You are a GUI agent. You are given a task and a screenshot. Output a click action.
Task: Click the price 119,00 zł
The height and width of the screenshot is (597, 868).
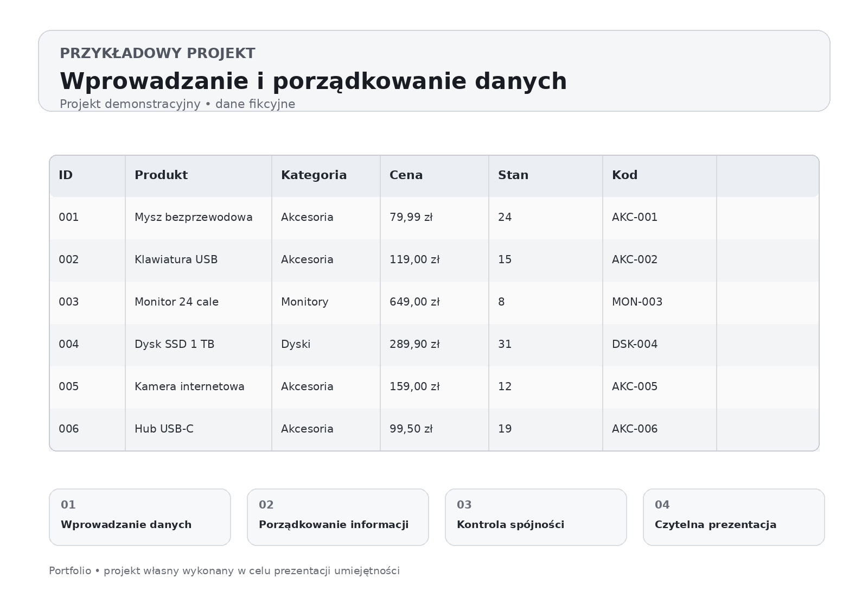(x=414, y=260)
